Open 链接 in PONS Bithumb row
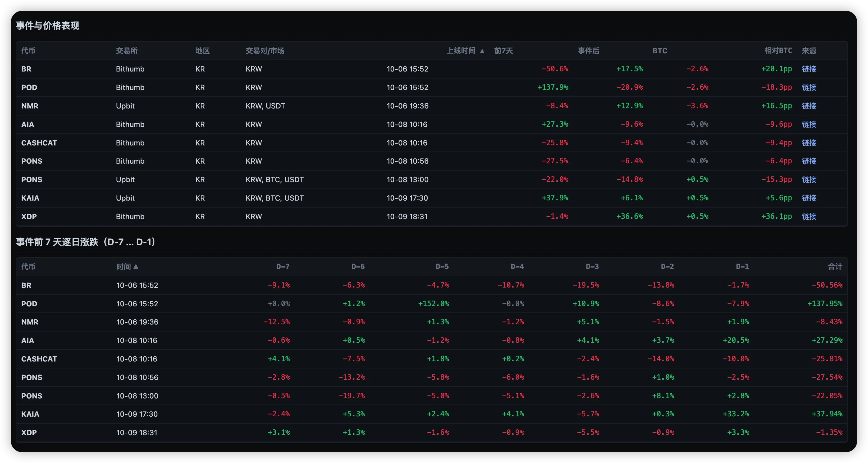Image resolution: width=868 pixels, height=463 pixels. pos(809,161)
